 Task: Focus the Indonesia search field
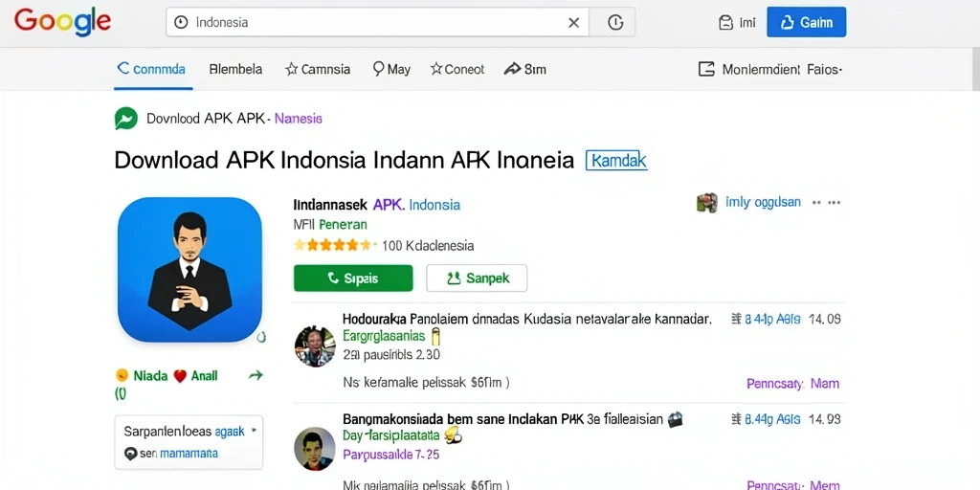tap(377, 23)
